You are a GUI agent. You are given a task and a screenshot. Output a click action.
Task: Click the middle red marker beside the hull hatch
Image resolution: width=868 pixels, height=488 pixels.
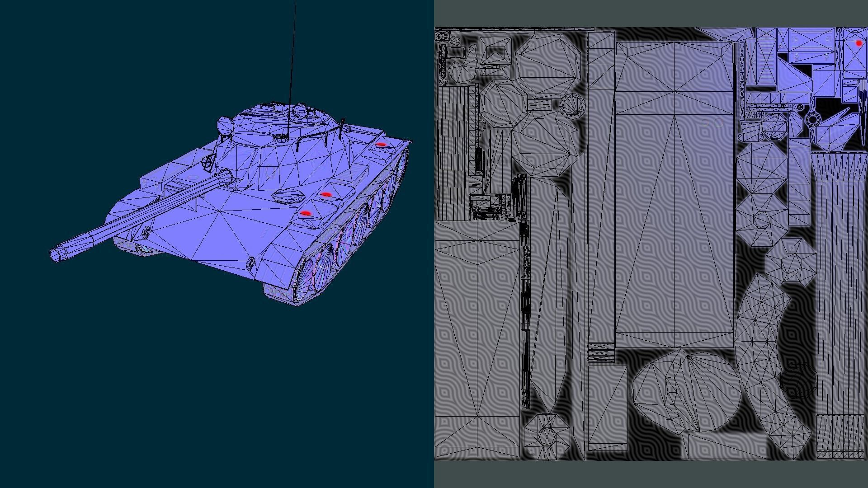(x=326, y=195)
